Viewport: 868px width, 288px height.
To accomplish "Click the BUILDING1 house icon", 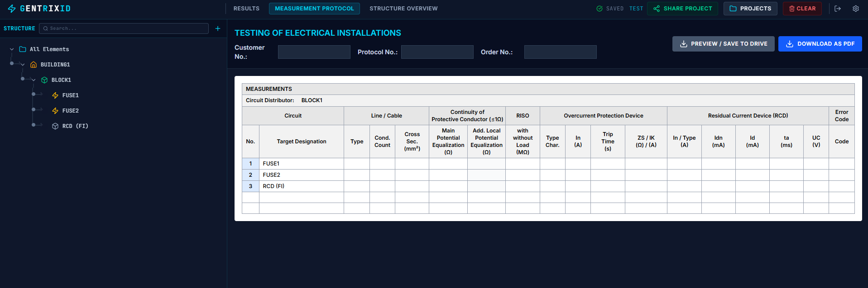I will pyautogui.click(x=34, y=65).
